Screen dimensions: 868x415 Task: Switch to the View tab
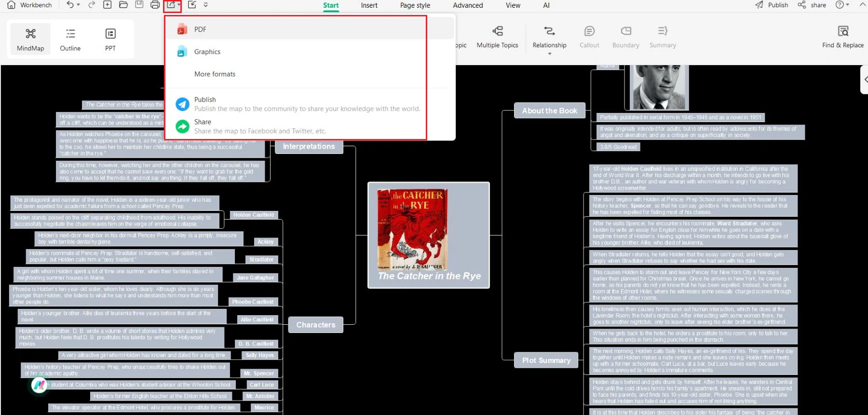(x=513, y=5)
